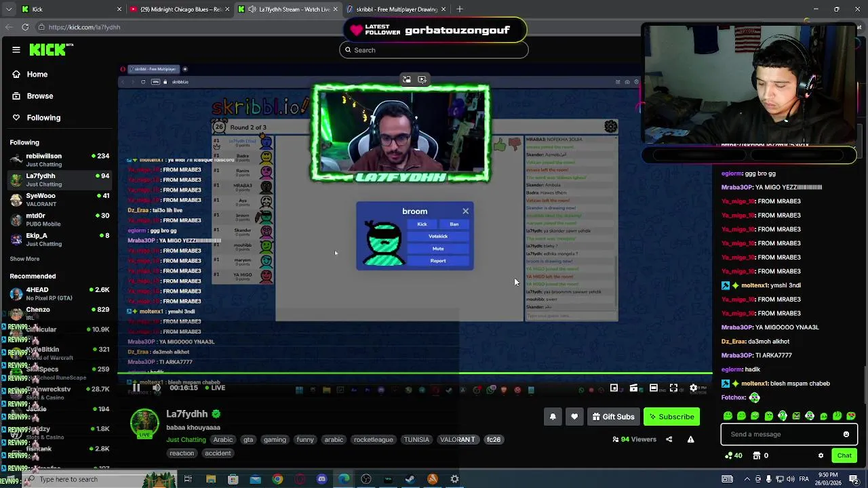Open La7fydhh channel avatar
Image resolution: width=868 pixels, height=488 pixels.
click(144, 424)
